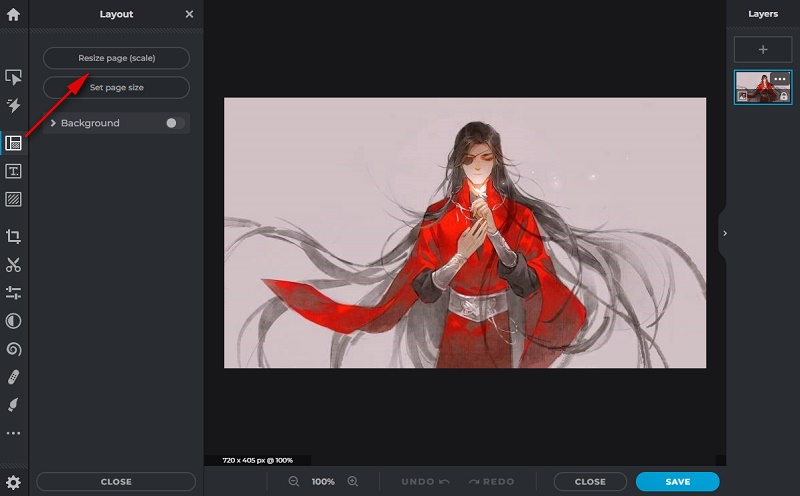Click Set page size button

[116, 87]
